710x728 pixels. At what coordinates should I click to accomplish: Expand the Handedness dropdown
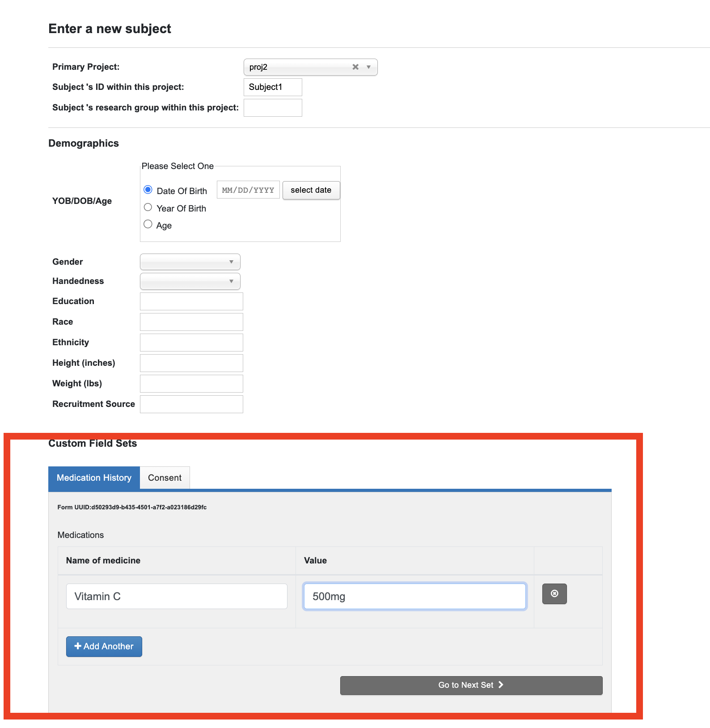tap(190, 281)
